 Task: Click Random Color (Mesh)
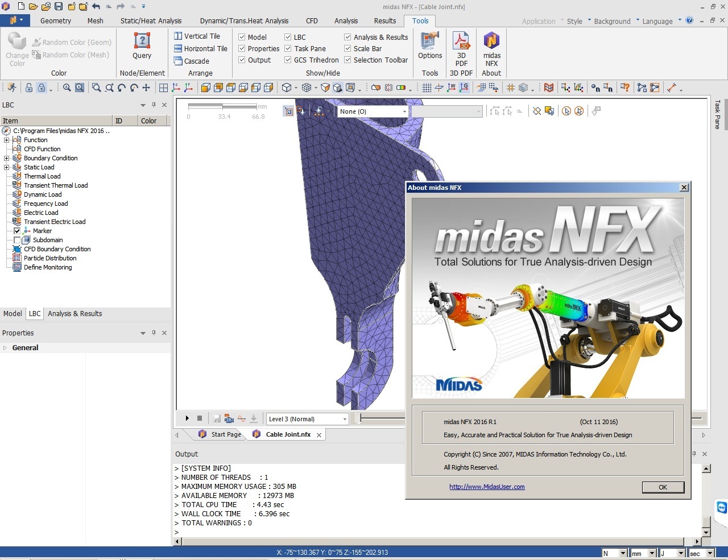71,55
